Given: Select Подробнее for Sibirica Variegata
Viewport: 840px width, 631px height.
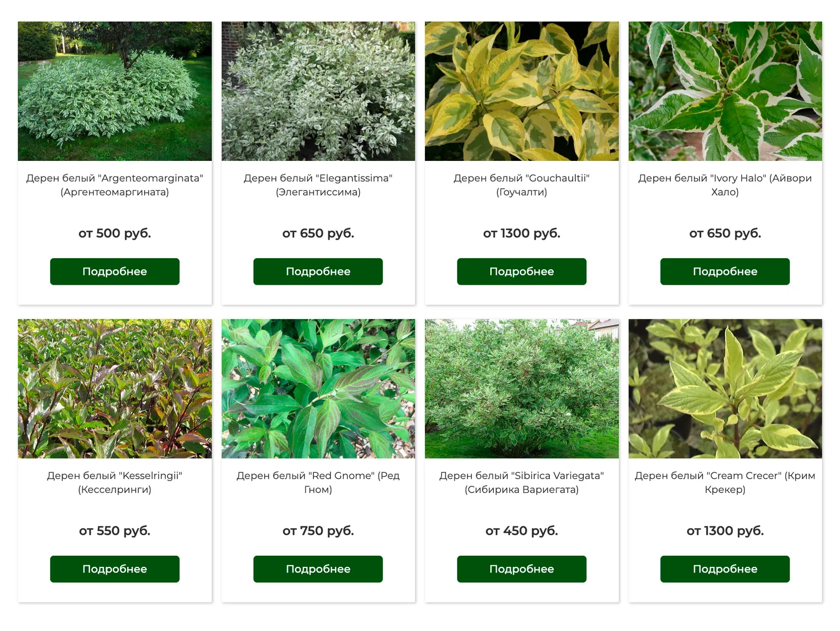Looking at the screenshot, I should point(522,569).
